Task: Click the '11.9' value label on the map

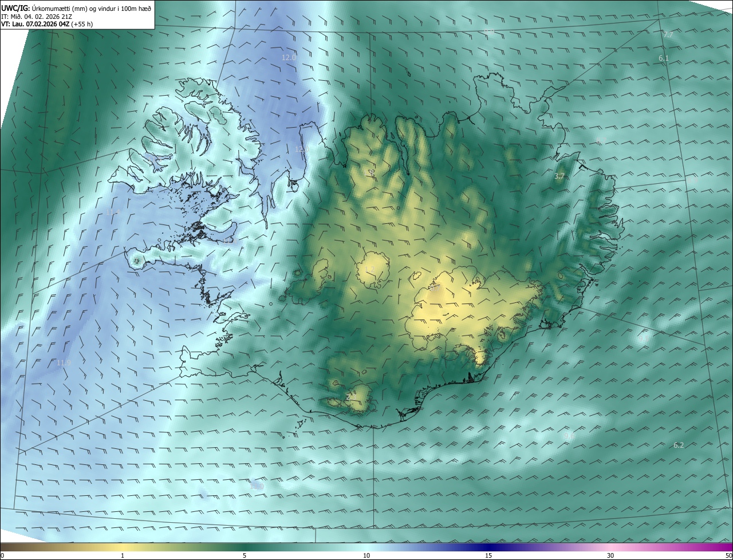Action: point(64,362)
